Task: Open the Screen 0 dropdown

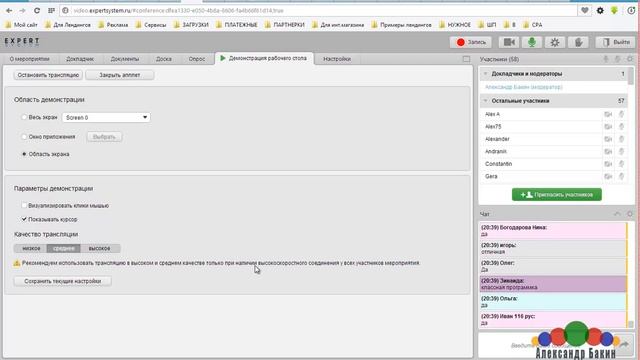Action: pyautogui.click(x=106, y=118)
